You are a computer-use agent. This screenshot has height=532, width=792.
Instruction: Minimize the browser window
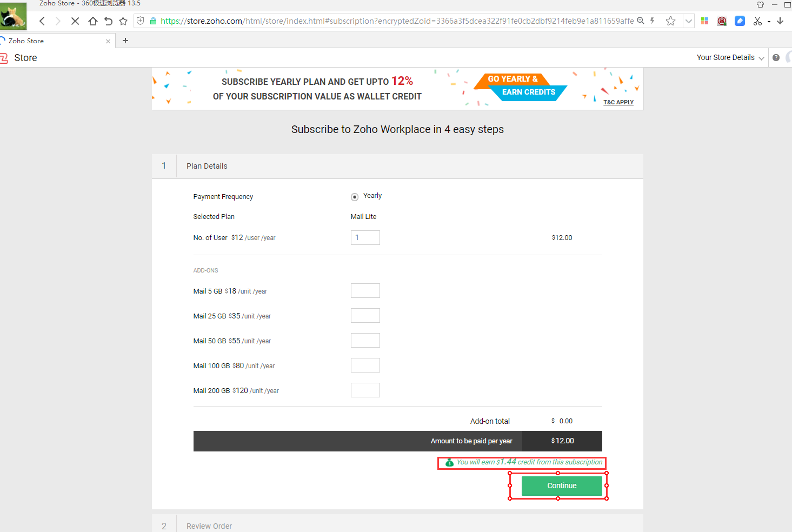click(775, 4)
